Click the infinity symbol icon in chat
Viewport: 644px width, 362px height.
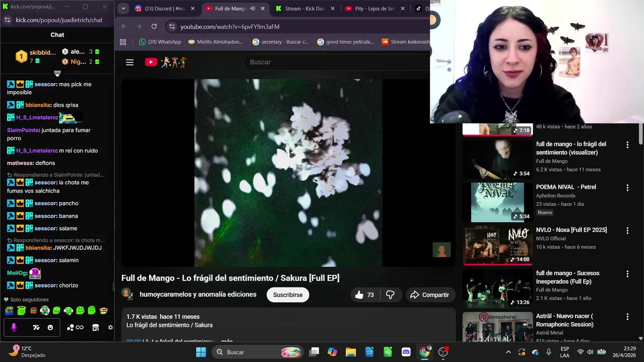[79, 327]
